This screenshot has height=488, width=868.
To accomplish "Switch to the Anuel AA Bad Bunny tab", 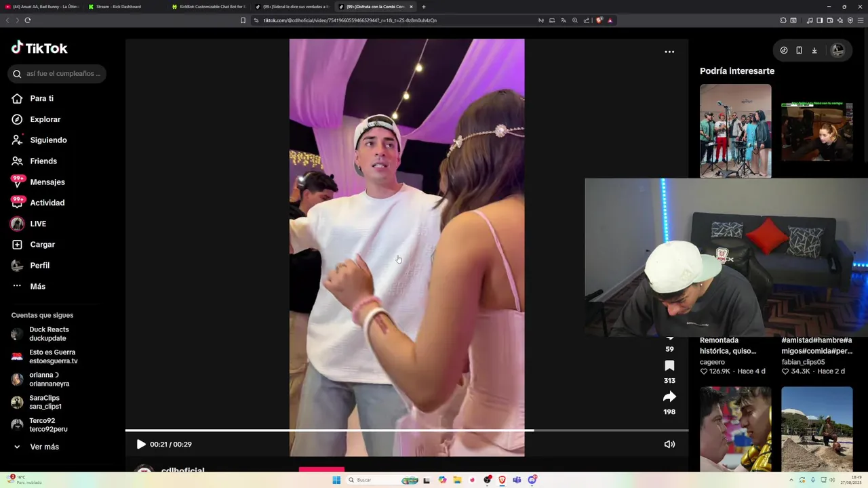I will tap(42, 7).
